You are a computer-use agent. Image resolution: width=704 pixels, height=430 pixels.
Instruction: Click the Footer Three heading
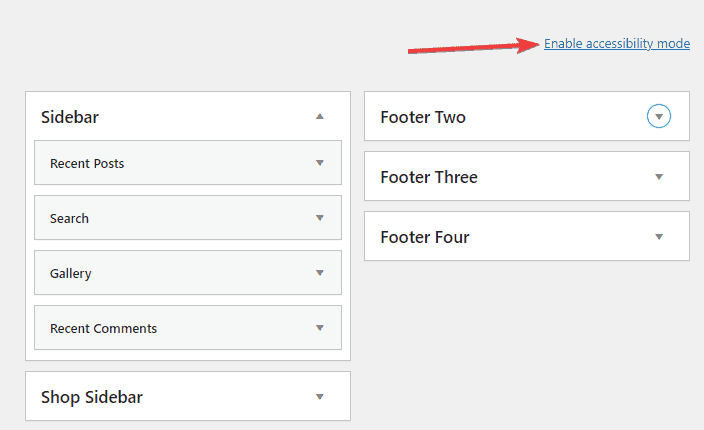(429, 177)
